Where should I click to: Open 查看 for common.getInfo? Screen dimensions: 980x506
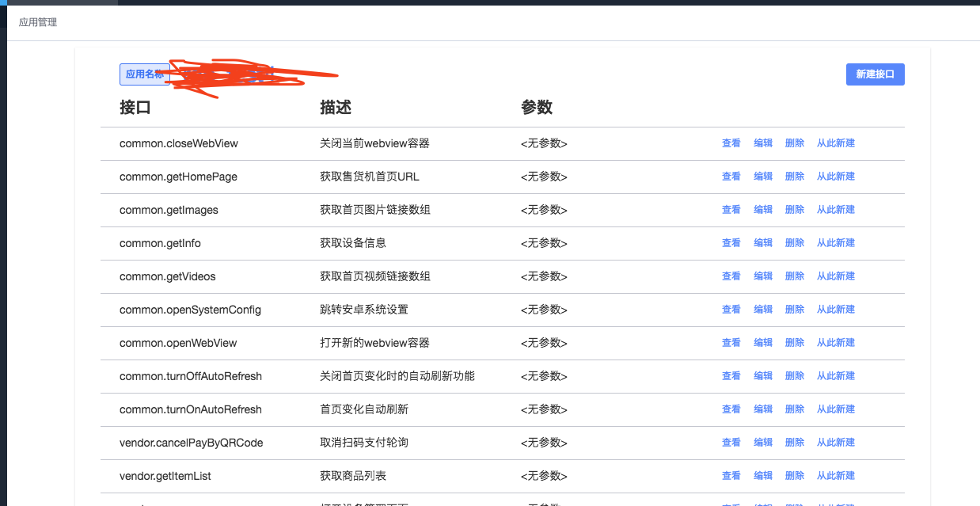(731, 243)
